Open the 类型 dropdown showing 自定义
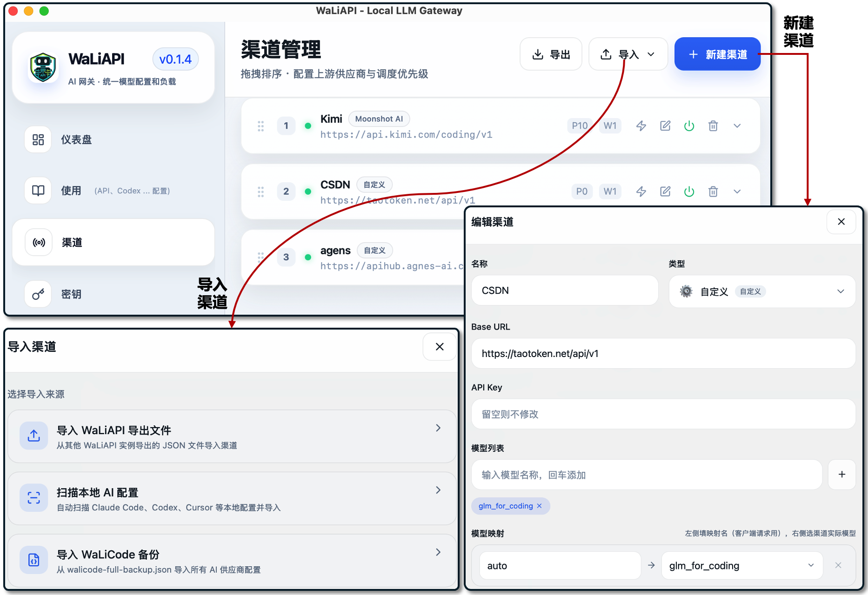 coord(762,291)
